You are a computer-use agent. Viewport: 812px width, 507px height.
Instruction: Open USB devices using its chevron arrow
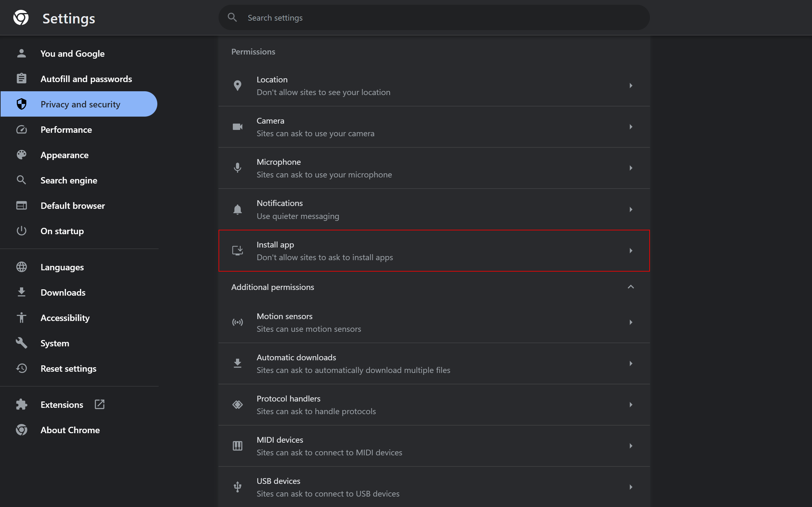631,487
